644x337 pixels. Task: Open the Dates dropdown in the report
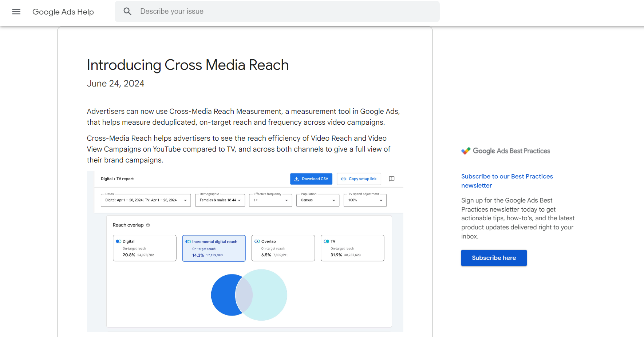click(146, 200)
